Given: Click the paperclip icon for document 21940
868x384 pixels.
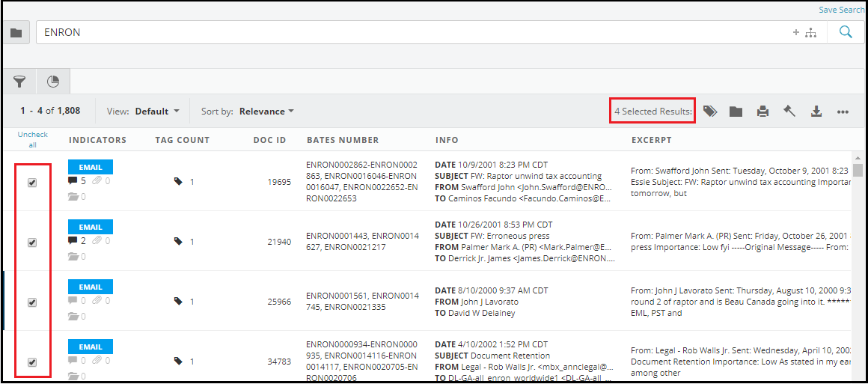Looking at the screenshot, I should pos(97,240).
